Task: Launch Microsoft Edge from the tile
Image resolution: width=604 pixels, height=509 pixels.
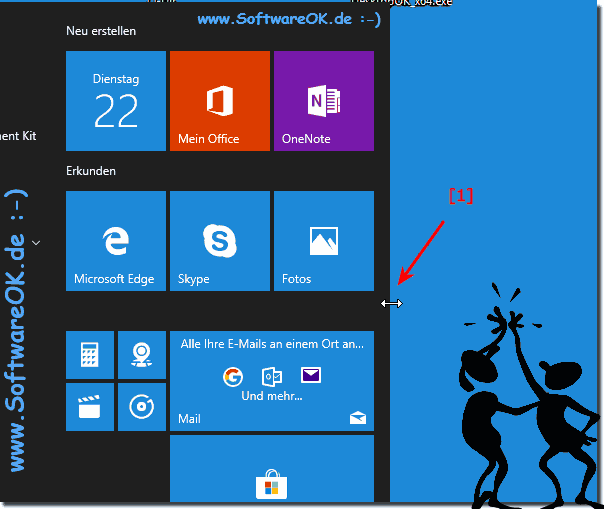Action: (x=116, y=241)
